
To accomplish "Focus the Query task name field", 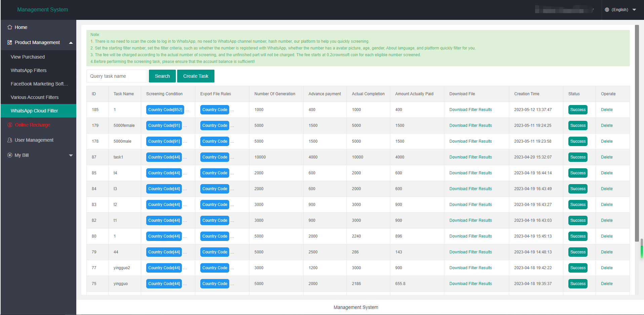I will coord(117,76).
